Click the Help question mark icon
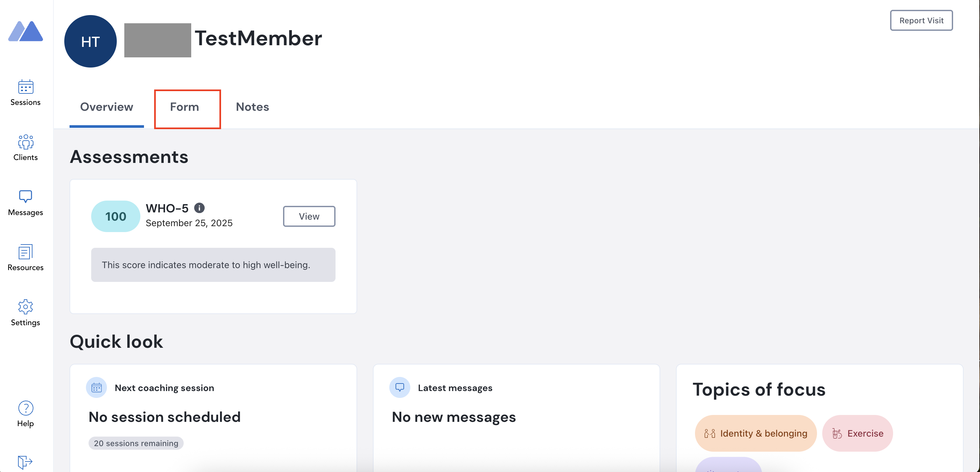Viewport: 980px width, 472px height. (x=26, y=408)
